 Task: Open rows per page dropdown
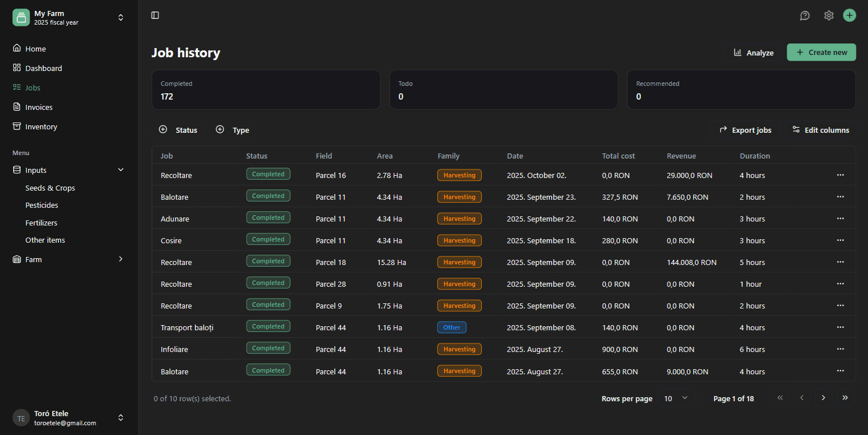pos(676,398)
